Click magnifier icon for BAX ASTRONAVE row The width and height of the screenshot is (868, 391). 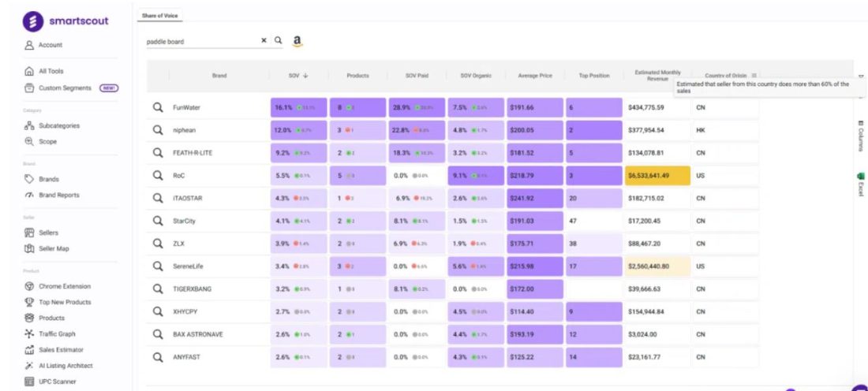pos(158,334)
